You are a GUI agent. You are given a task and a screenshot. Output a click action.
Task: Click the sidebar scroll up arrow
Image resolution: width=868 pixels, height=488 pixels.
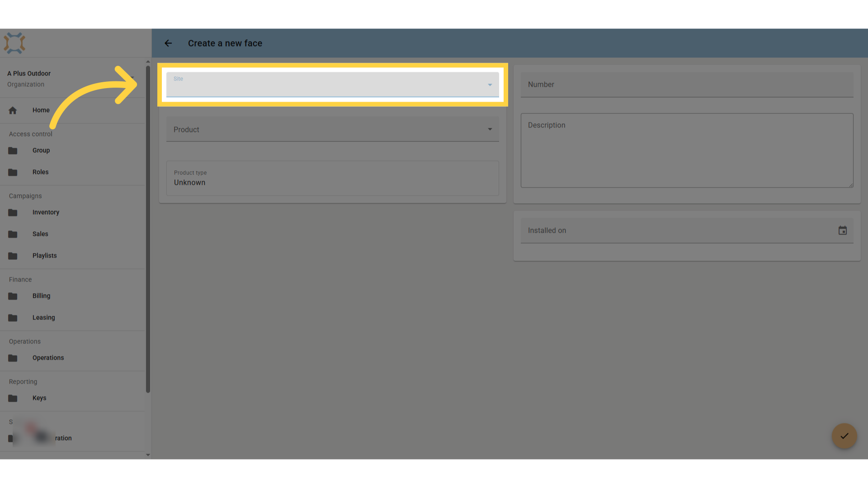[x=148, y=61]
